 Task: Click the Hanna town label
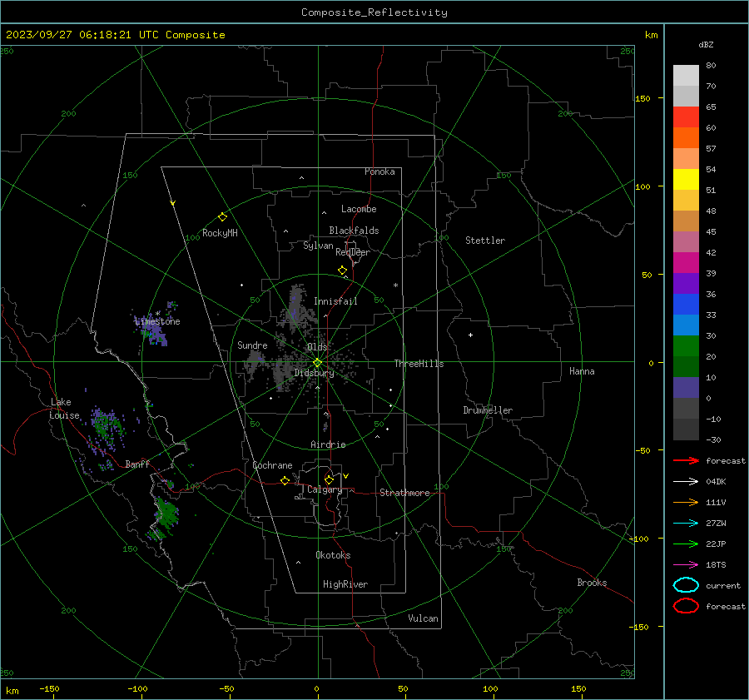[582, 371]
